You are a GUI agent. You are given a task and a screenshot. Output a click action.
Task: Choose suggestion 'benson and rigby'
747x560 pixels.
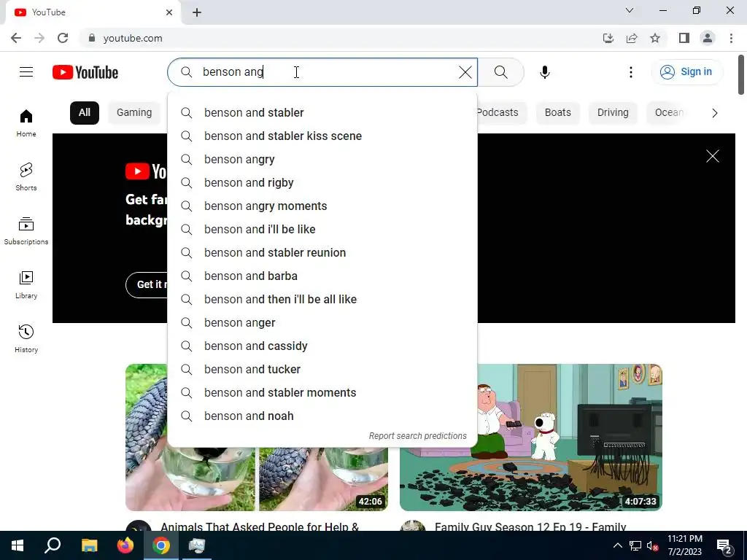point(322,182)
